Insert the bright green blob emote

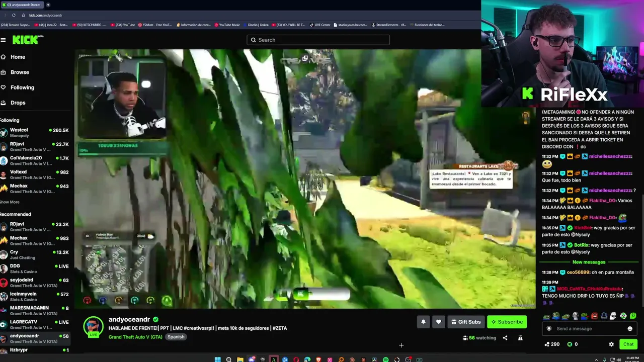pos(633,316)
